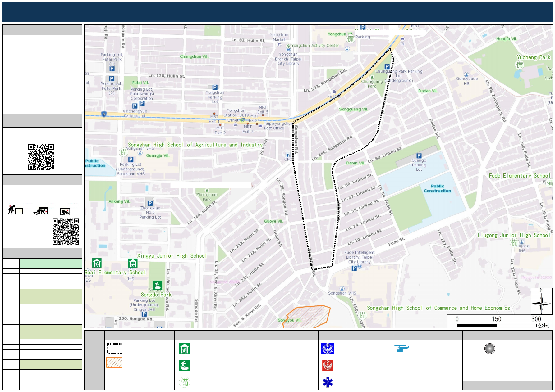
Task: Click the Hongfu Vil. label
Action: point(507,39)
